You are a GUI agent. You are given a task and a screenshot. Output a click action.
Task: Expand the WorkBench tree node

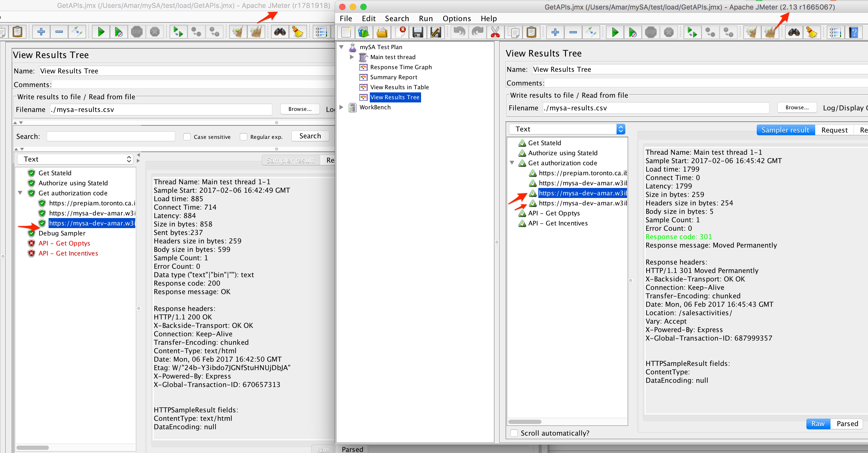coord(341,107)
